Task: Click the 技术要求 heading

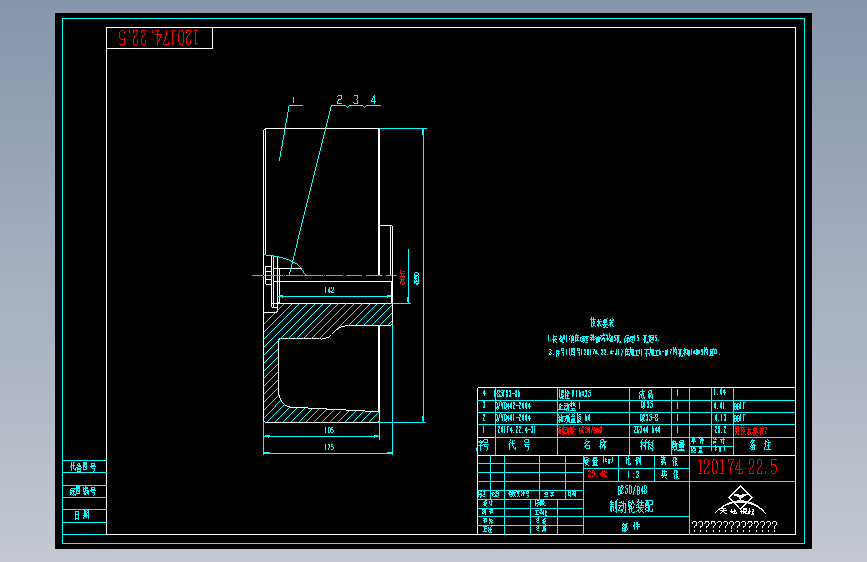Action: [x=602, y=322]
